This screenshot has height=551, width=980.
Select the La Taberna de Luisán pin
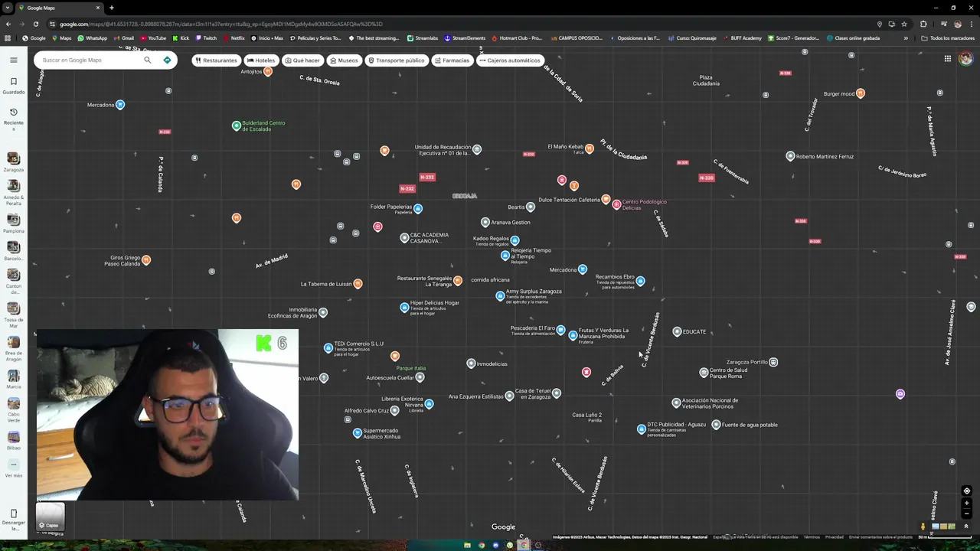(358, 284)
